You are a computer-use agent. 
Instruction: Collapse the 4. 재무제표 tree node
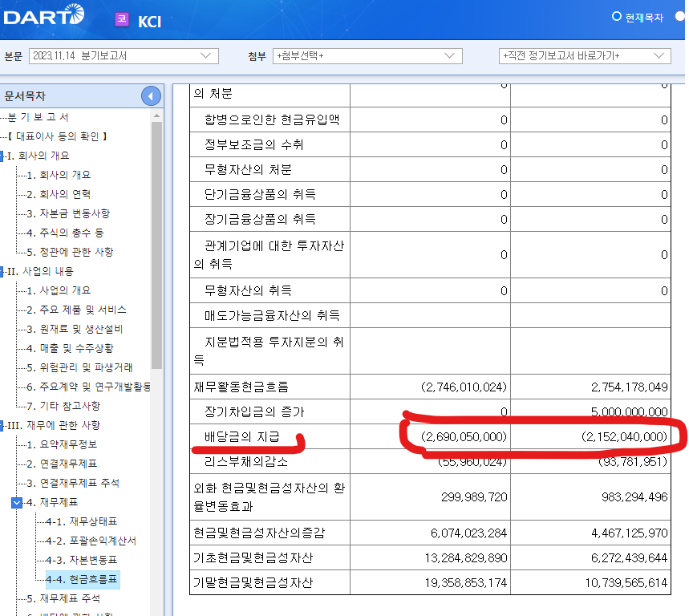pos(17,502)
